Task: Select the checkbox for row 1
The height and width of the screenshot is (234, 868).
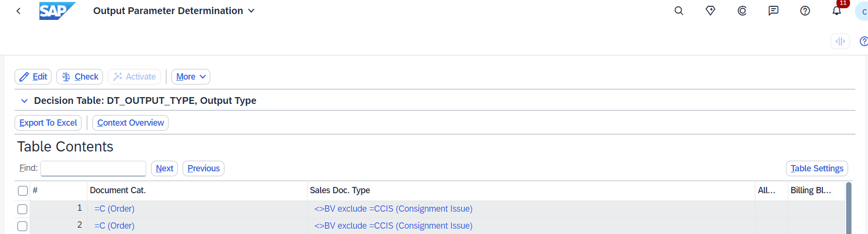Action: (x=22, y=209)
